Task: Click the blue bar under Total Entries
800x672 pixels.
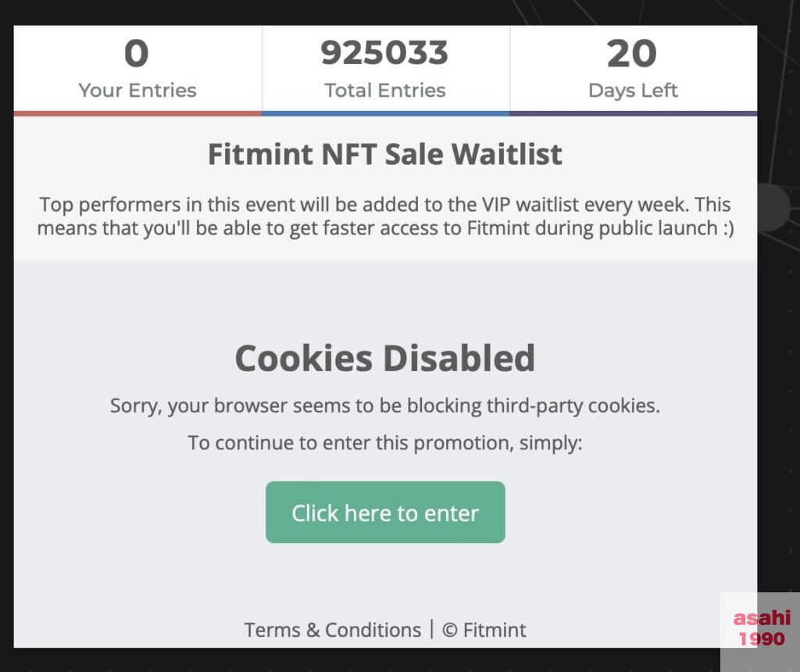Action: [x=386, y=113]
